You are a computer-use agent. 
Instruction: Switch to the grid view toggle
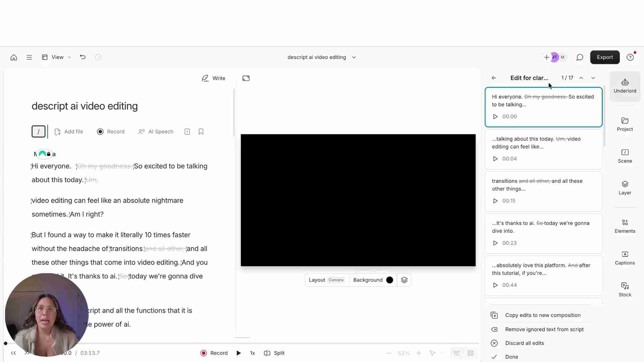click(x=470, y=353)
